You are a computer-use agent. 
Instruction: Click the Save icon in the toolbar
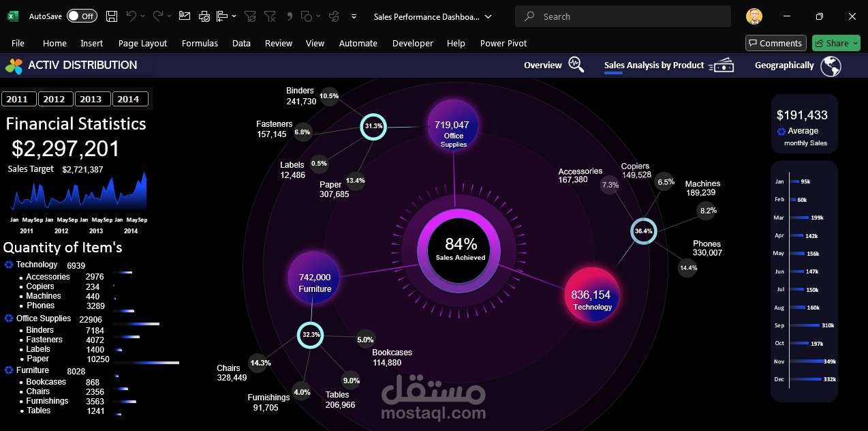[x=112, y=16]
